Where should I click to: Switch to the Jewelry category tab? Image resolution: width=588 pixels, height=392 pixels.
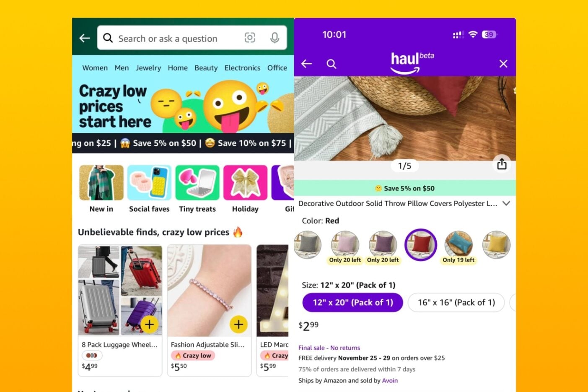pyautogui.click(x=148, y=68)
